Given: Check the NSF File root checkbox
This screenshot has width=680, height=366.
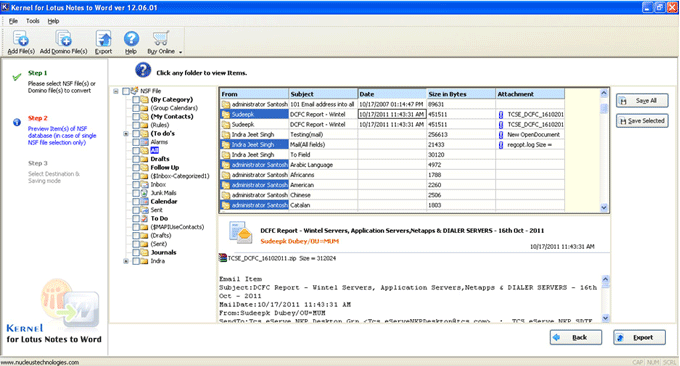Looking at the screenshot, I should (x=126, y=91).
